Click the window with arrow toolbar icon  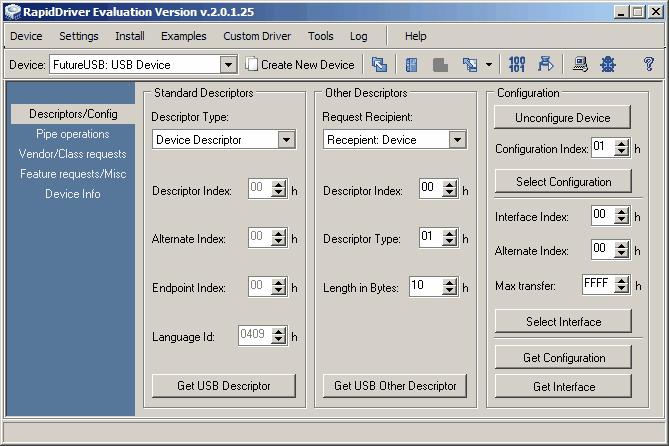pos(470,65)
